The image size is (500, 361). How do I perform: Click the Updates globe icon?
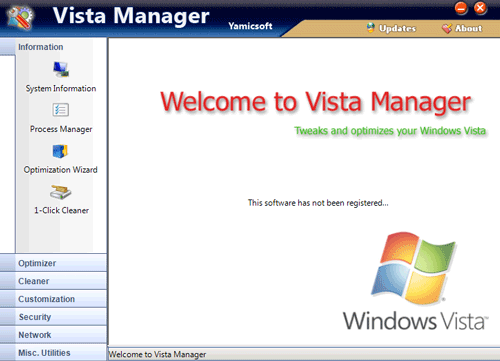371,28
